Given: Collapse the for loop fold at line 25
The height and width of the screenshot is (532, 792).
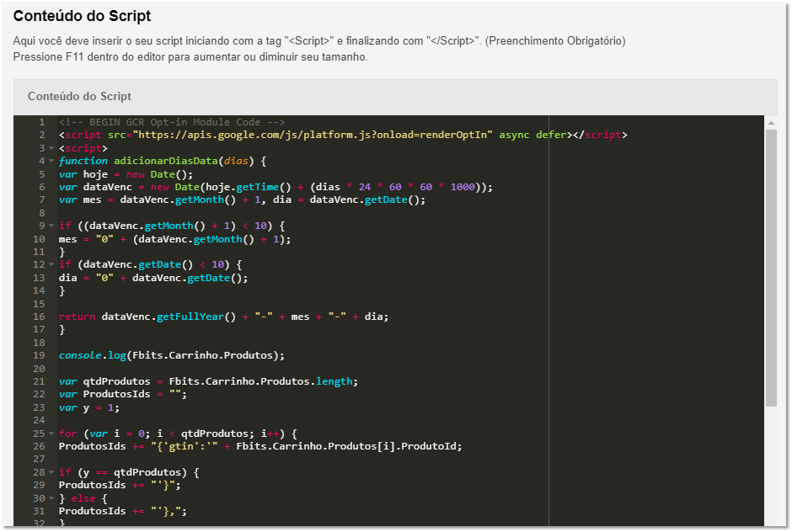Looking at the screenshot, I should (51, 434).
